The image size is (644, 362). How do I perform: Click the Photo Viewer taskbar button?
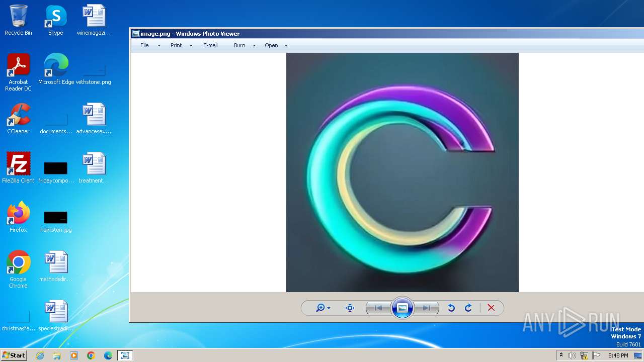click(125, 355)
